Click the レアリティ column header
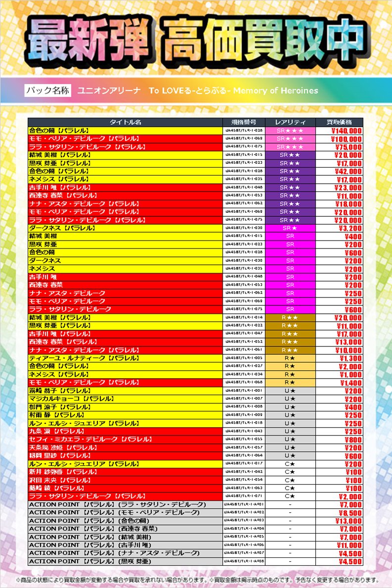 (x=290, y=122)
